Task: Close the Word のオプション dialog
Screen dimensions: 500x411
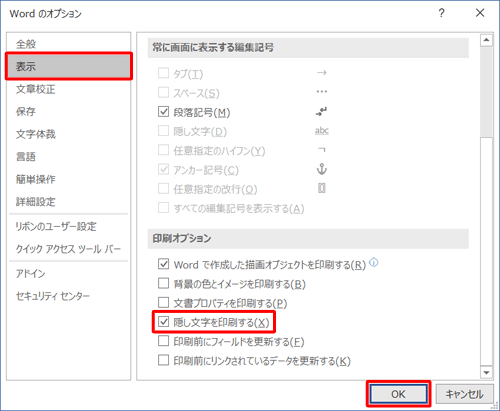Action: (480, 13)
